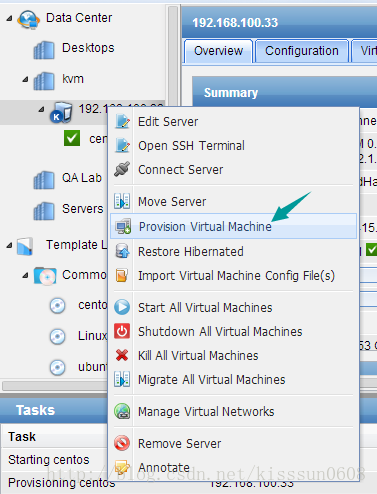This screenshot has width=377, height=494.
Task: Click the Task column header
Action: pos(54,436)
